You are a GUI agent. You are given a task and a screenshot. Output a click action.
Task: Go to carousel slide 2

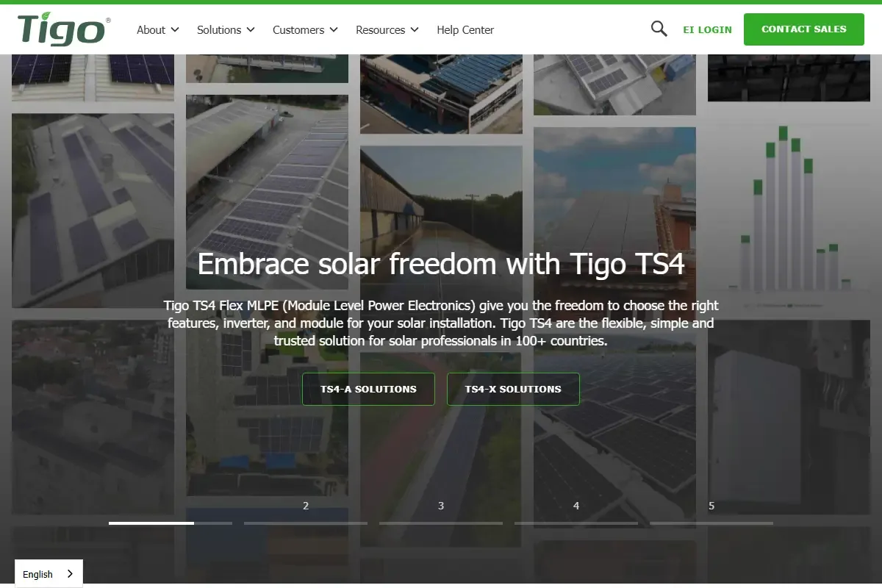(306, 514)
